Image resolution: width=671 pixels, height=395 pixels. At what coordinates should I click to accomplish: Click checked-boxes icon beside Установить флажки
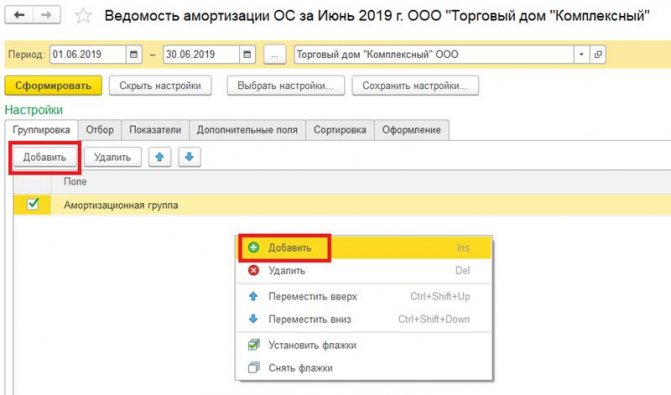(254, 345)
